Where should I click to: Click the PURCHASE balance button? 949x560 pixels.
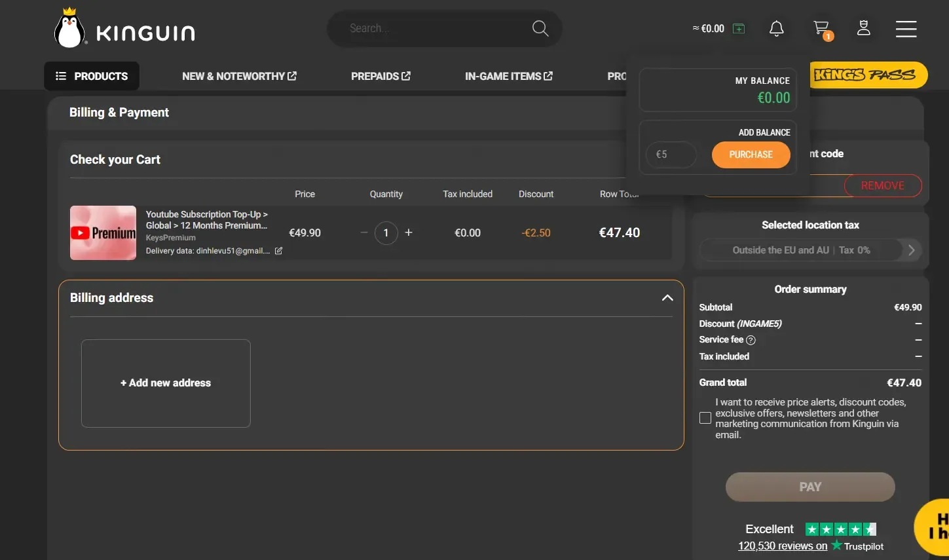pos(751,155)
